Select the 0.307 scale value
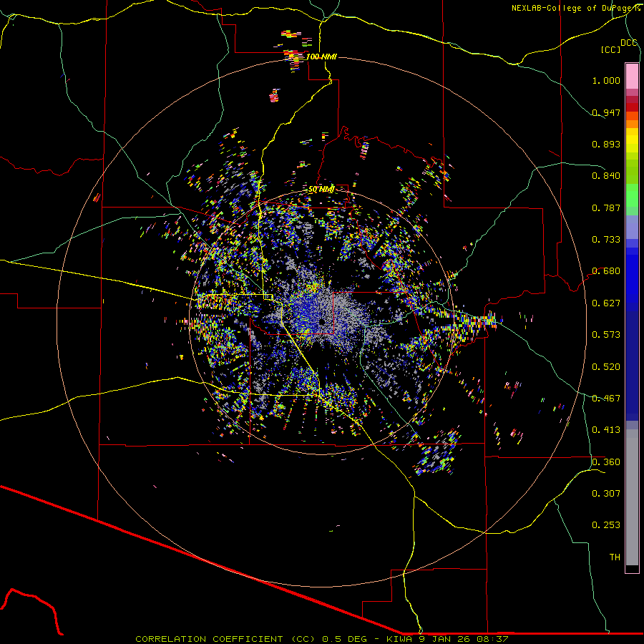 coord(606,494)
